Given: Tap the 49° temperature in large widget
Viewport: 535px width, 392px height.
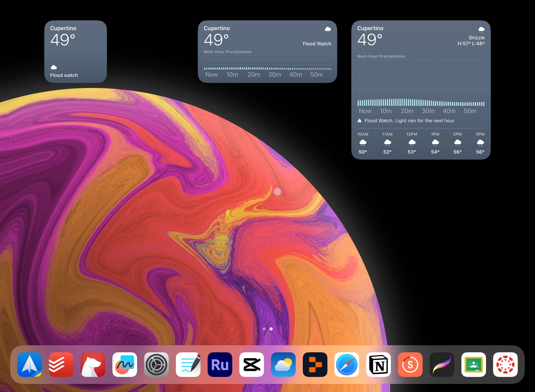Looking at the screenshot, I should pos(370,40).
